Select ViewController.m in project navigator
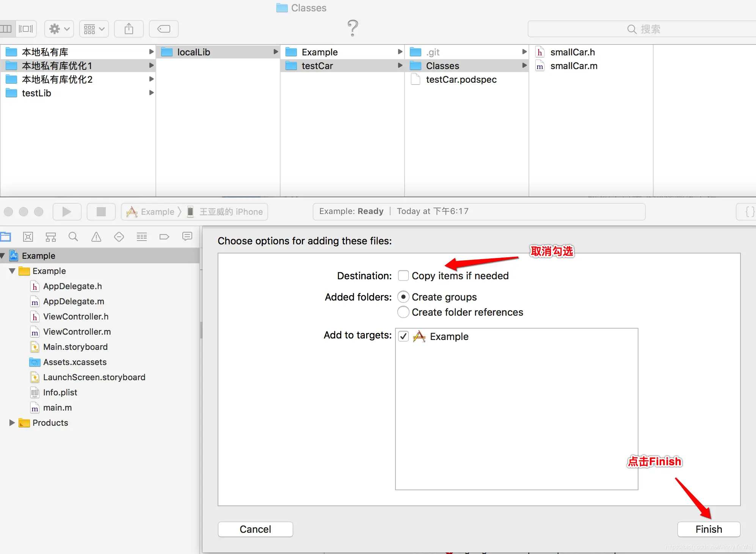 77,332
